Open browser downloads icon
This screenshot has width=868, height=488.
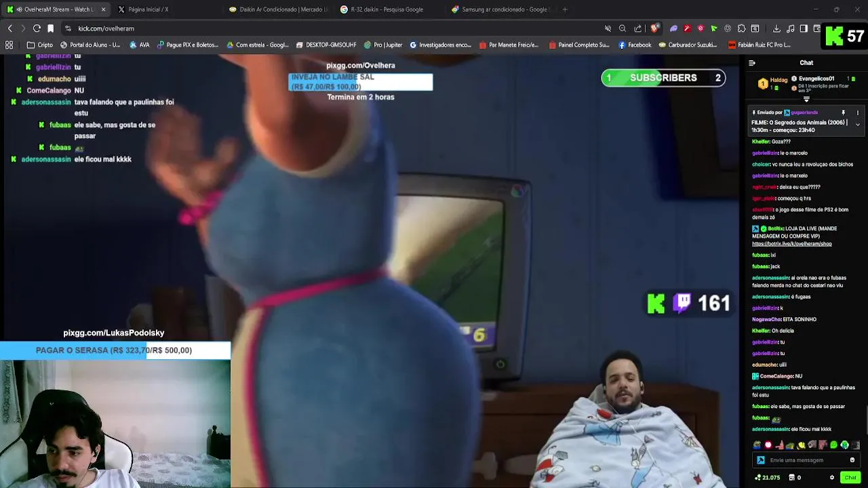776,28
